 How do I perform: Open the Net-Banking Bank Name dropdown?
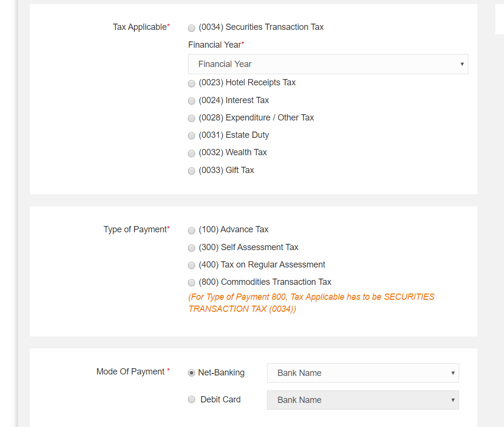(x=362, y=373)
